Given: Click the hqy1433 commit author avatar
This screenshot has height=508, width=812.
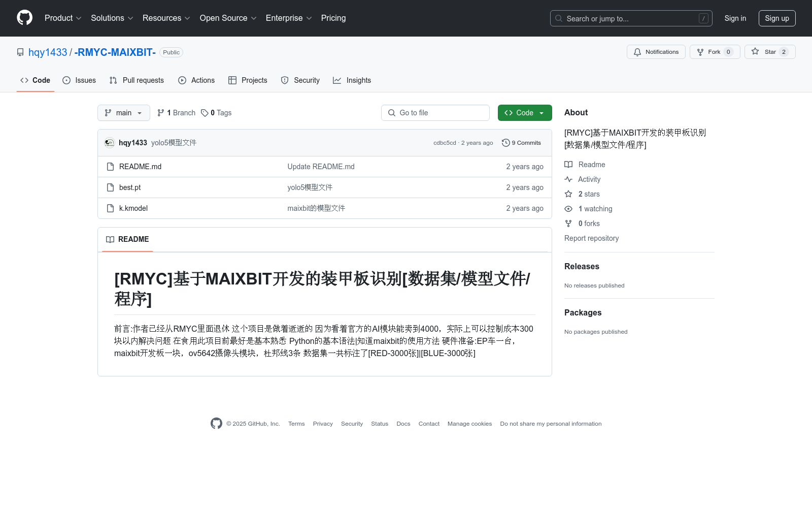Looking at the screenshot, I should point(110,143).
